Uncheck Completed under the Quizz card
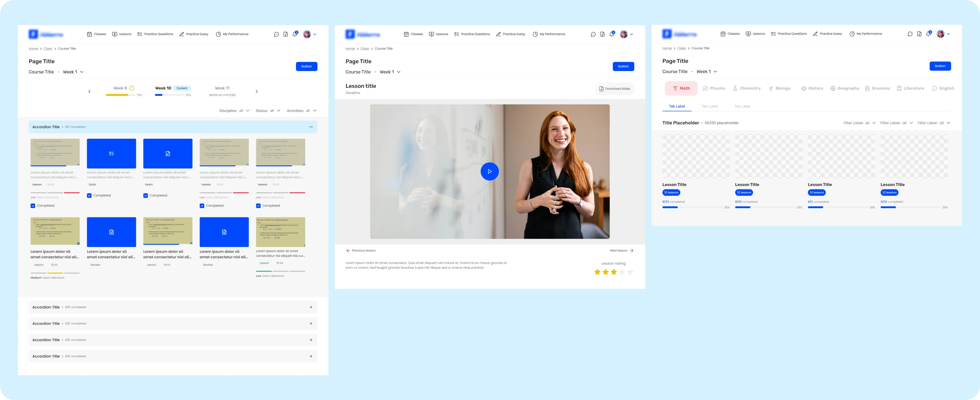Viewport: 980px width, 400px height. pos(89,195)
